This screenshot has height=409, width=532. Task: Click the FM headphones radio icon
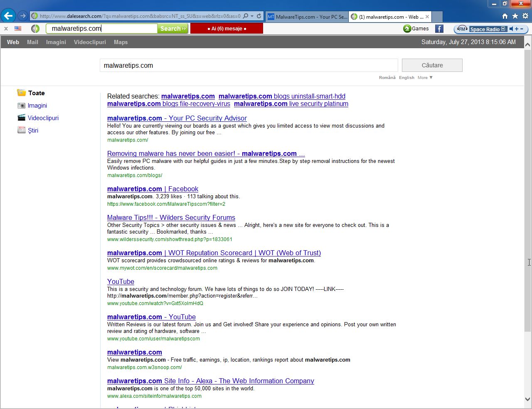(x=462, y=29)
